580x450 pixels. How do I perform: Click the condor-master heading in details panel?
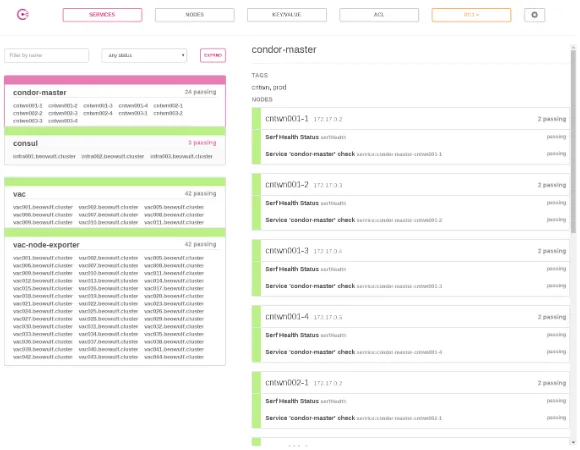tap(284, 50)
